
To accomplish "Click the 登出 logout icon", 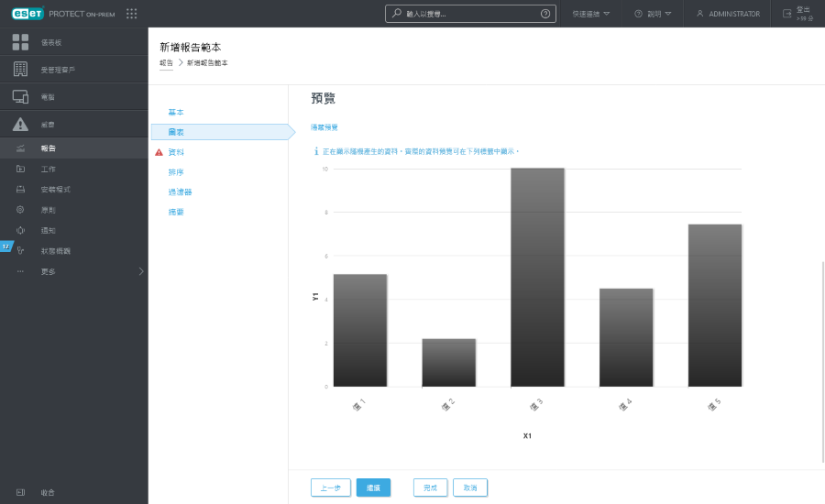I will [786, 14].
